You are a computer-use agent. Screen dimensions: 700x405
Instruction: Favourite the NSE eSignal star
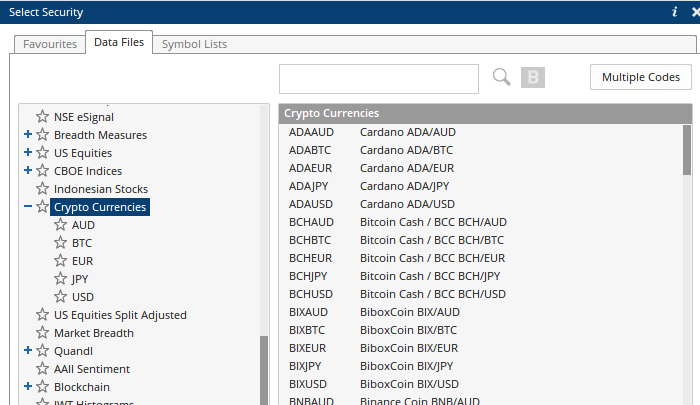tap(42, 117)
